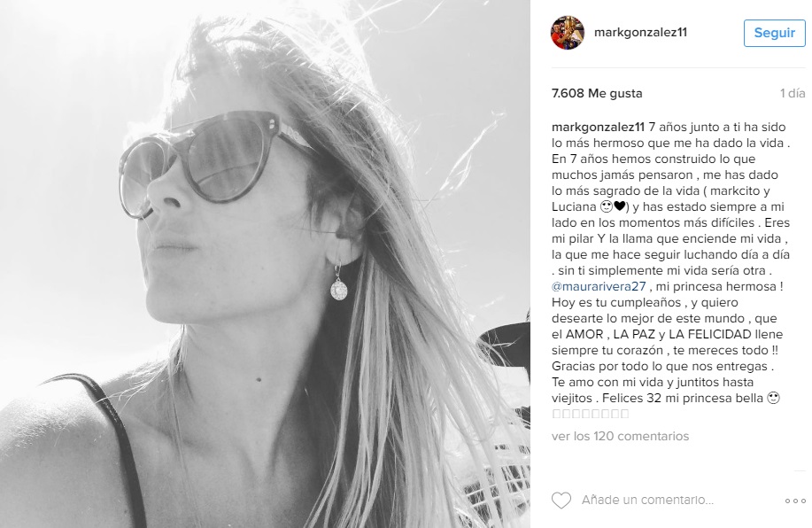Image resolution: width=812 pixels, height=528 pixels.
Task: Expand ver los 120 comentarios
Action: click(x=620, y=436)
